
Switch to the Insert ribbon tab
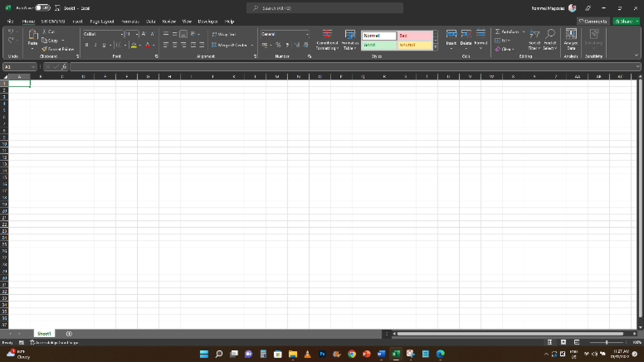coord(77,21)
